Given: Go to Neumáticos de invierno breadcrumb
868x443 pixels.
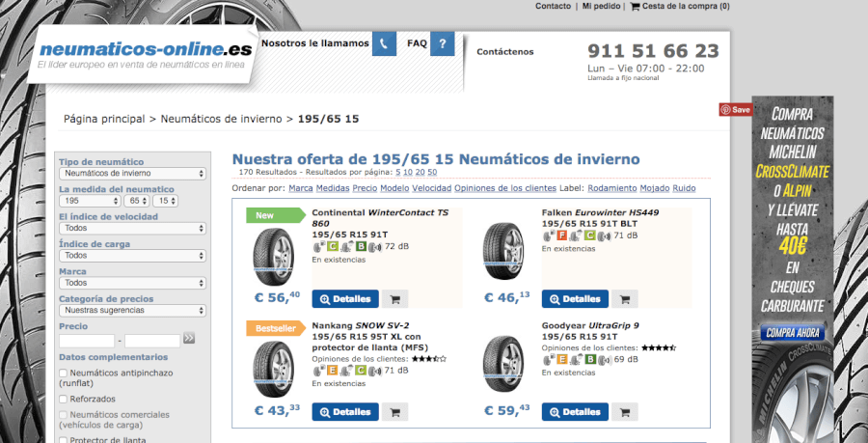Looking at the screenshot, I should (222, 119).
